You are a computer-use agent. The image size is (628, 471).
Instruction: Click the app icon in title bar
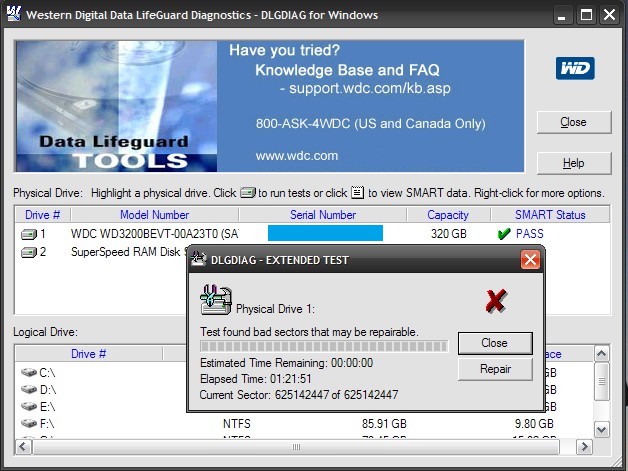(x=14, y=14)
